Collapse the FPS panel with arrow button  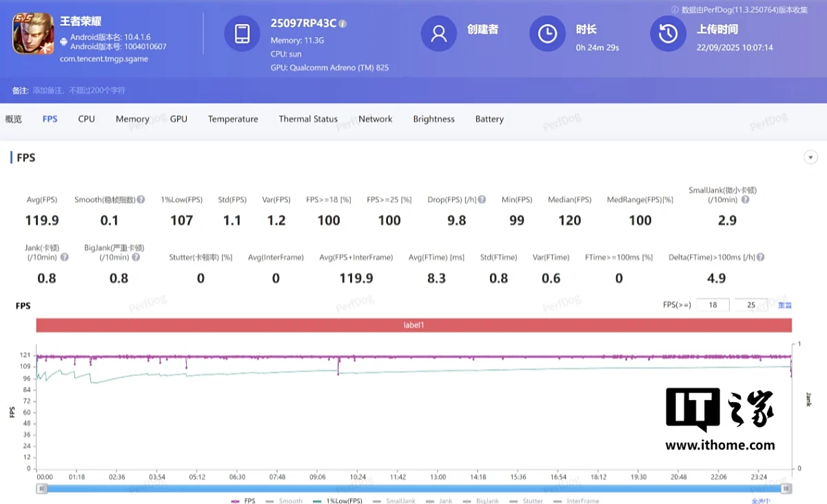tap(810, 158)
